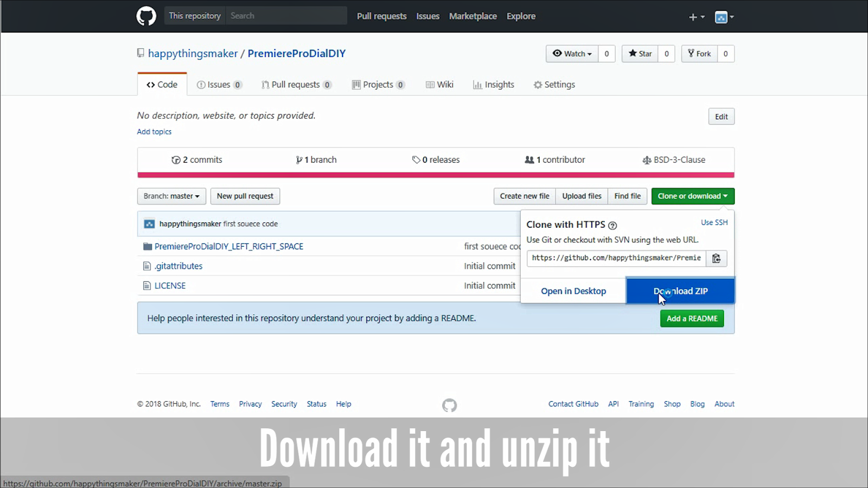Click Initial commit message for .gitattributes
868x488 pixels.
click(489, 266)
